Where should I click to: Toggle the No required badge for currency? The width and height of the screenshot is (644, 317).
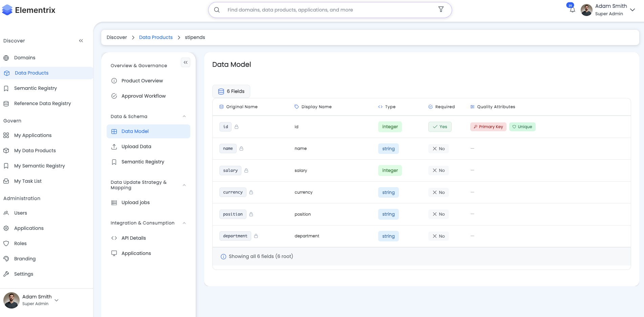(438, 193)
